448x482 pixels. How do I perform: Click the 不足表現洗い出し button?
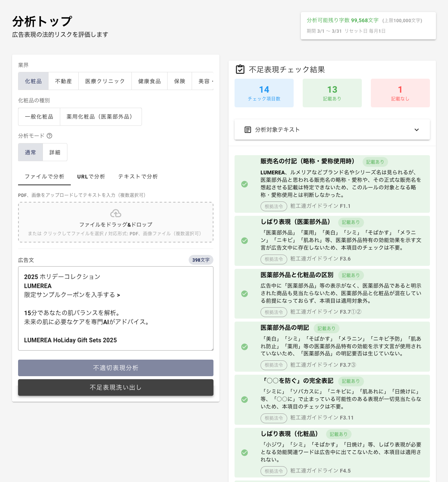click(116, 387)
